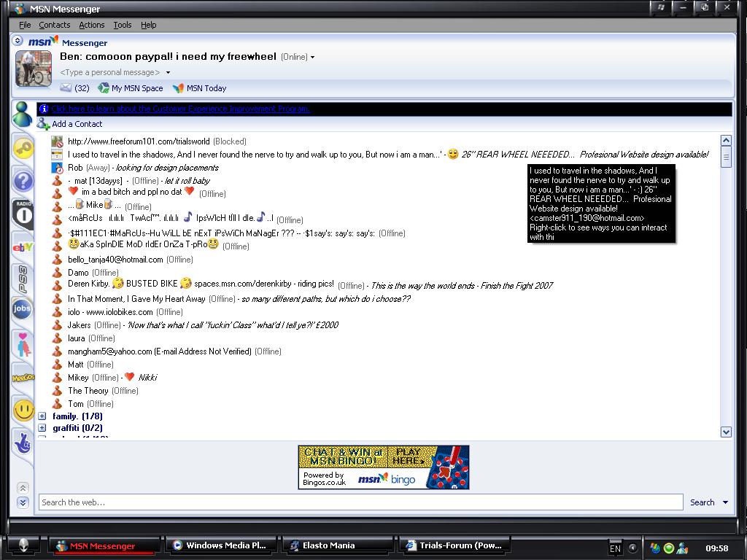Open the yellow smiley sidebar tab
The height and width of the screenshot is (560, 747).
coord(23,410)
